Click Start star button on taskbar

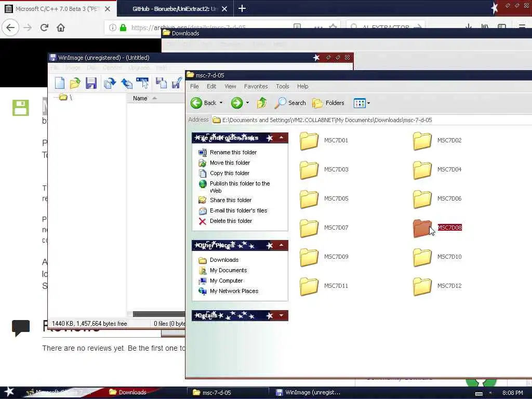point(9,392)
